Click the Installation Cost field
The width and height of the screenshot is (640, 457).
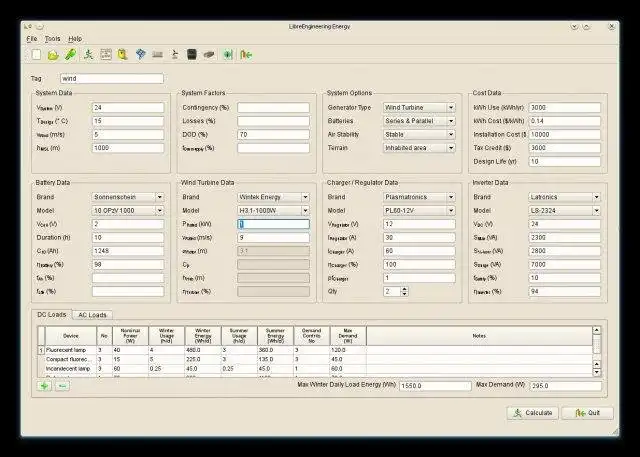pos(564,134)
